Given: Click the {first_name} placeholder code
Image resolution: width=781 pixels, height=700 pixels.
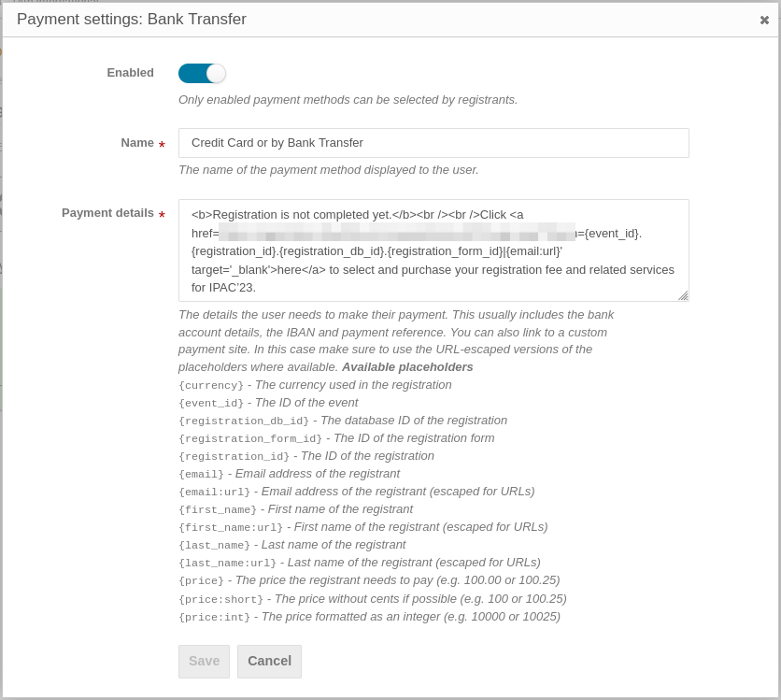Looking at the screenshot, I should tap(218, 509).
